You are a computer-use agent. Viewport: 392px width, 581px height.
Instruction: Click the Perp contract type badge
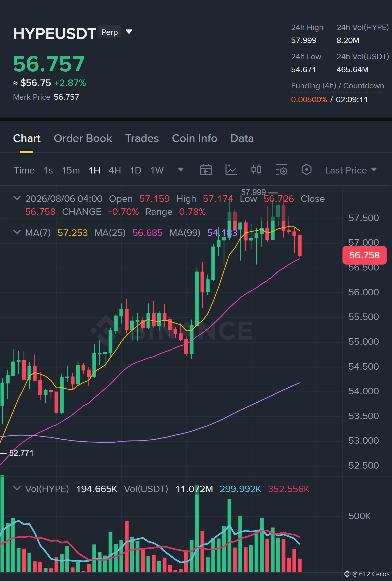click(109, 32)
